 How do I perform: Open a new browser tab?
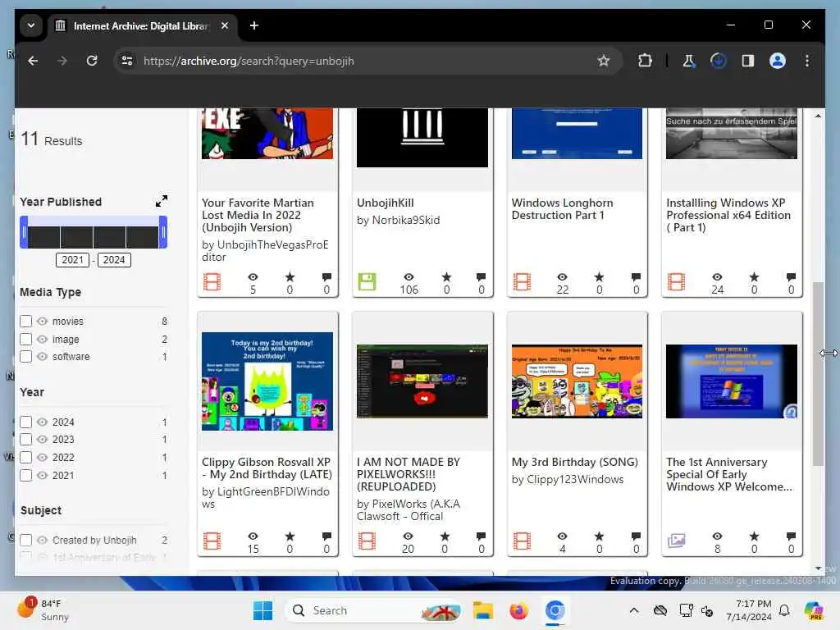click(x=254, y=25)
